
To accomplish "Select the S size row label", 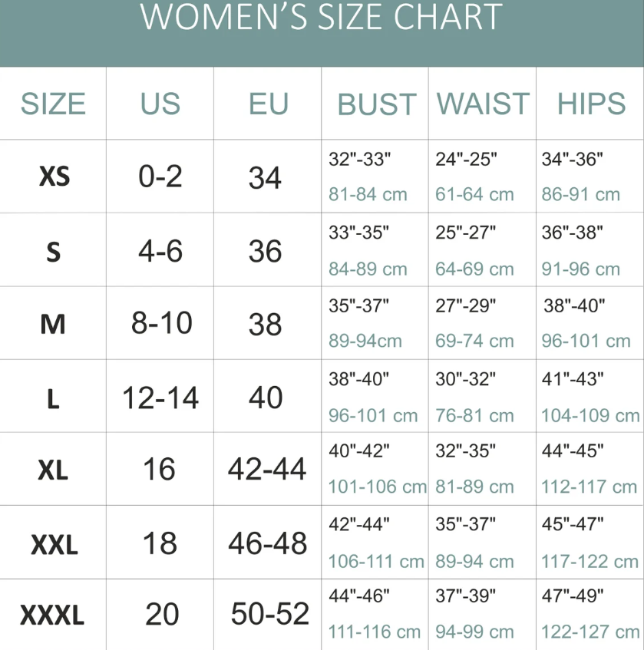I will pyautogui.click(x=53, y=252).
